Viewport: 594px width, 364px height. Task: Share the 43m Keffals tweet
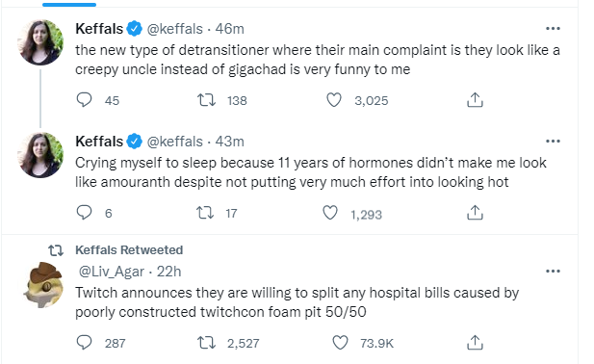coord(475,213)
